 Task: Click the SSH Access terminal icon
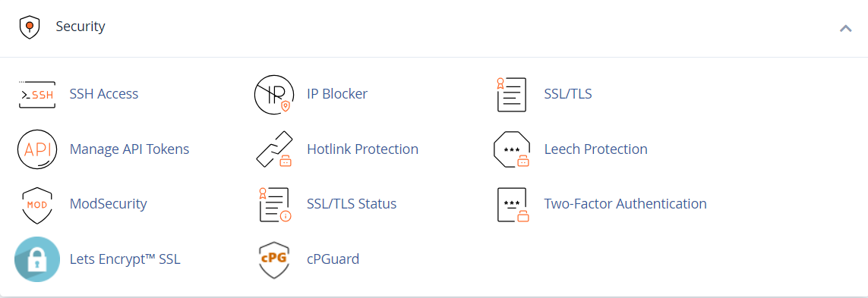click(37, 94)
